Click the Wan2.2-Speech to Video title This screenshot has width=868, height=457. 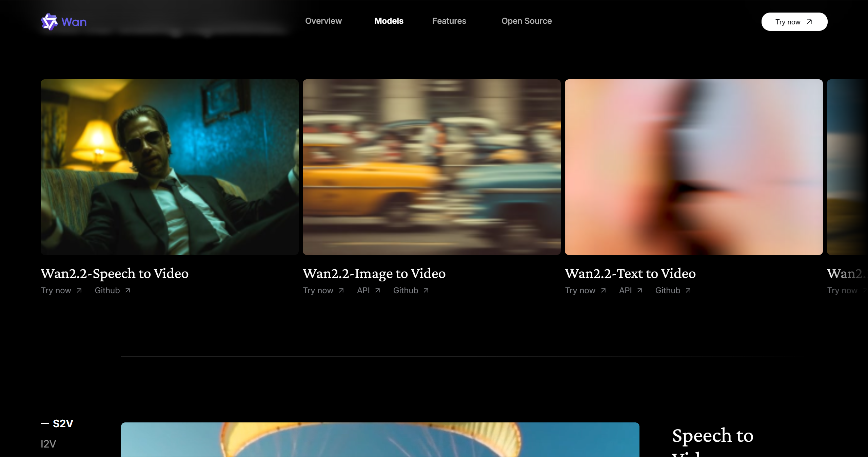(115, 274)
